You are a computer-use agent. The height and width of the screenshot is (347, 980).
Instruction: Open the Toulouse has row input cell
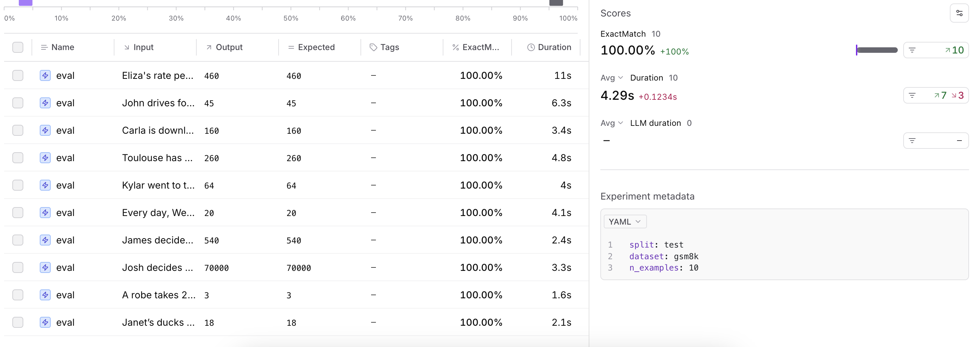pos(157,158)
